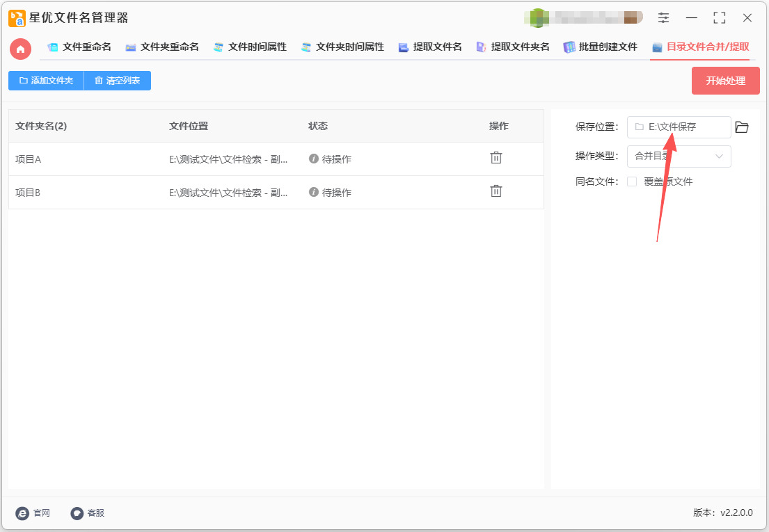This screenshot has width=769, height=532.
Task: Select the 提取文件名 tab
Action: 430,47
